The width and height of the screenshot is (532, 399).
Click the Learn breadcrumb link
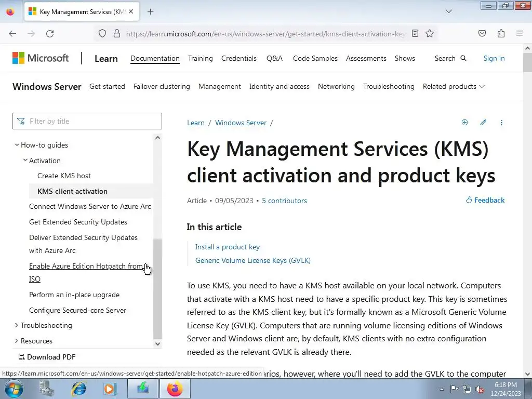[196, 123]
